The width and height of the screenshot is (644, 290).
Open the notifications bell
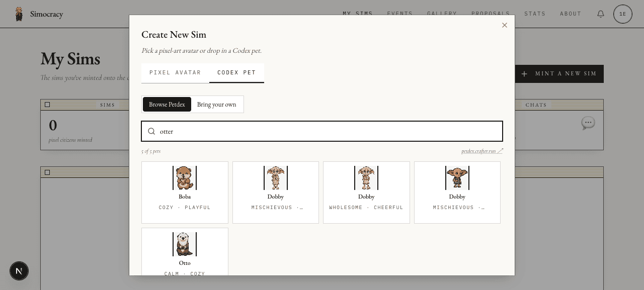tap(601, 14)
